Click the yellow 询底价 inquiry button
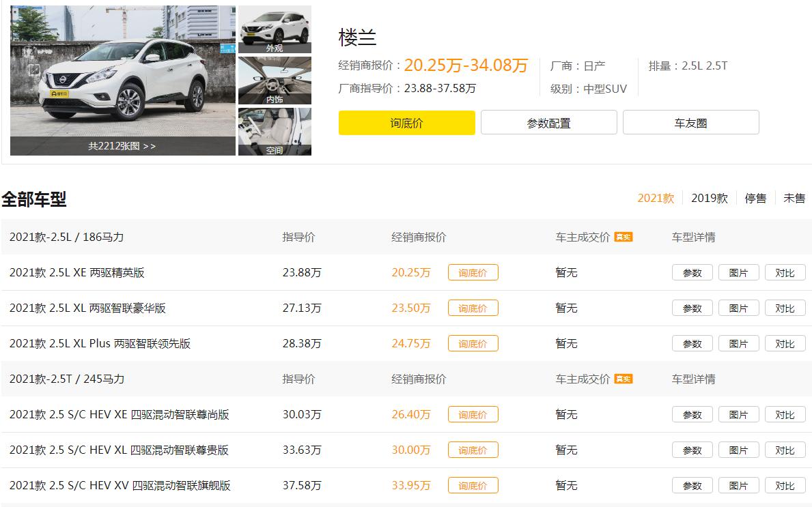Image resolution: width=812 pixels, height=507 pixels. point(406,122)
